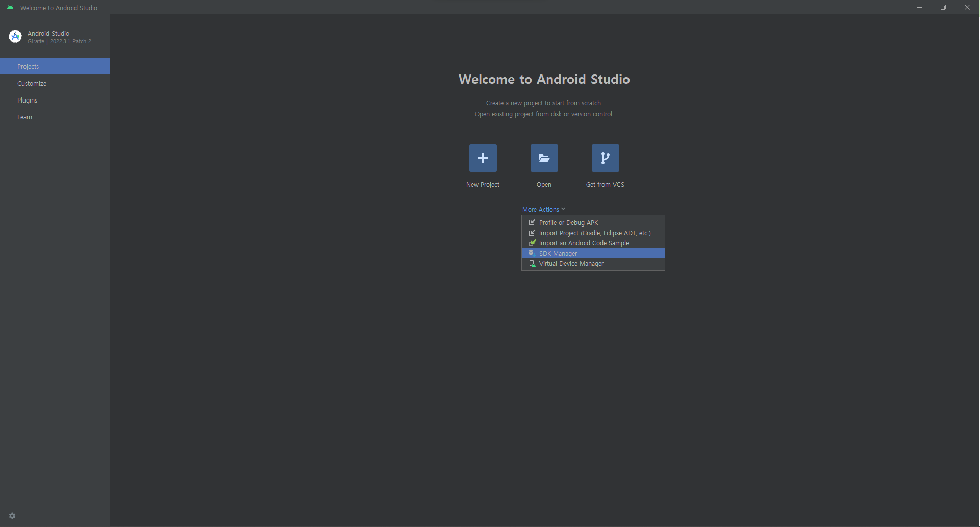Viewport: 980px width, 527px height.
Task: Choose Import an Android Code Sample
Action: 593,243
